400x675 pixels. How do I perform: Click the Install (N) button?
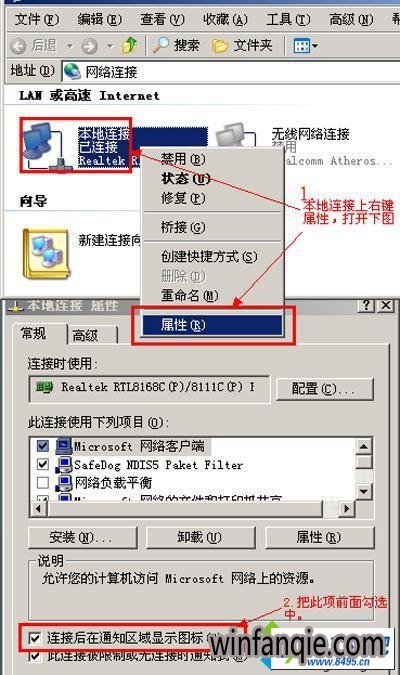[83, 537]
